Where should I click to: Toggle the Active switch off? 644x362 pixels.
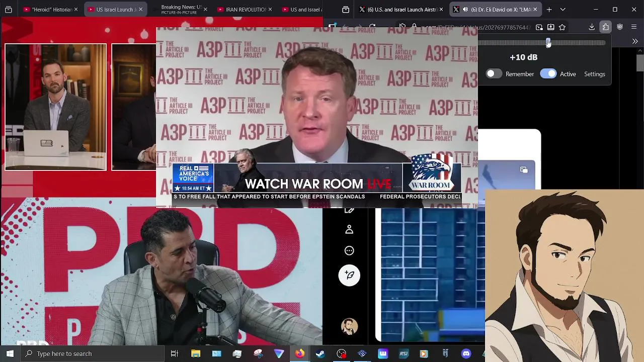[x=548, y=74]
